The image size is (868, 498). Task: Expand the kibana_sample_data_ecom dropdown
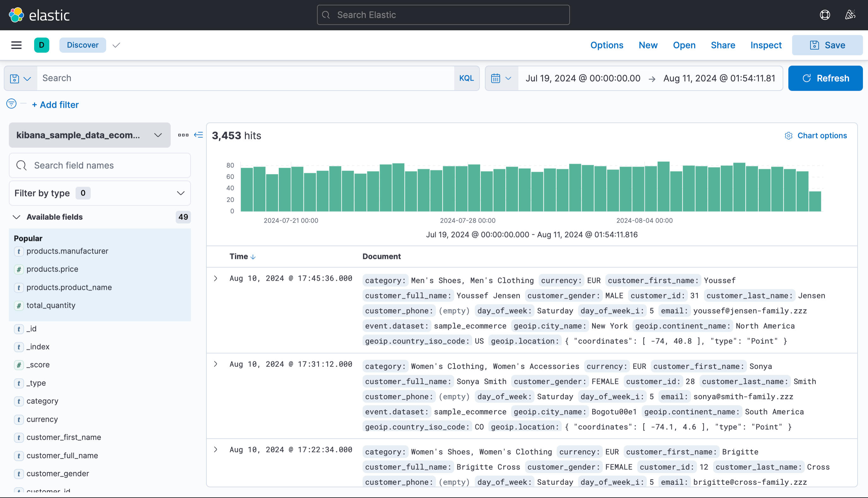(158, 135)
